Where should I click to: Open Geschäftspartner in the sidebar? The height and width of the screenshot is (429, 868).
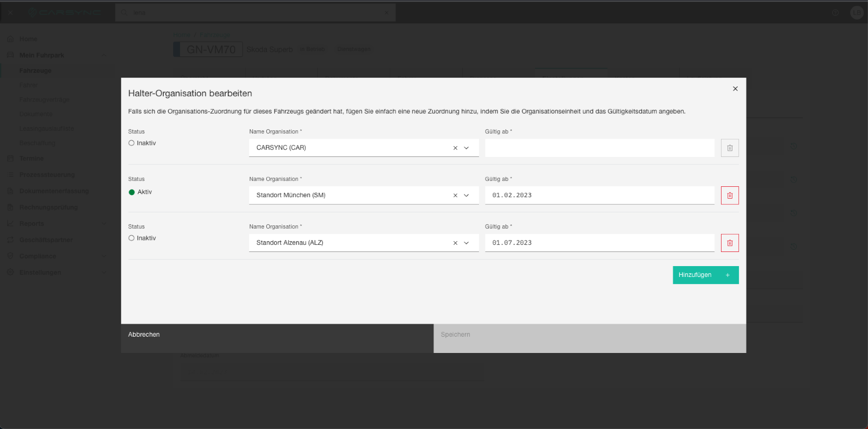pos(46,240)
